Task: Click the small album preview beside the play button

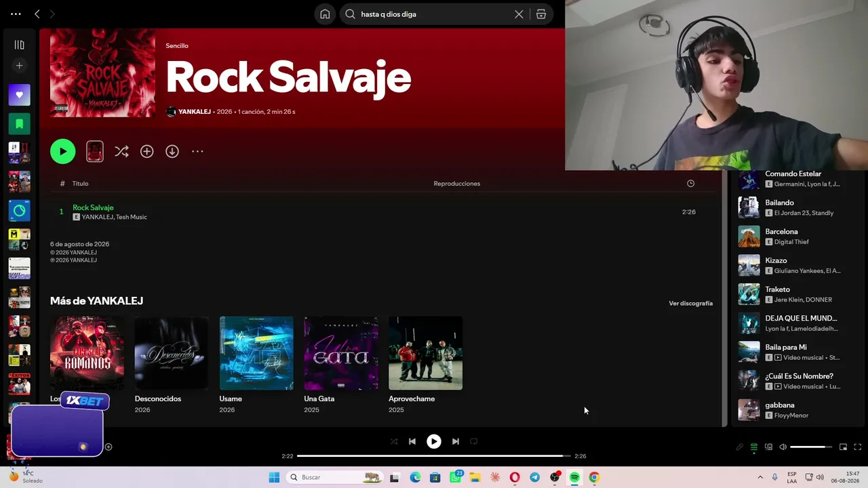Action: [x=95, y=151]
